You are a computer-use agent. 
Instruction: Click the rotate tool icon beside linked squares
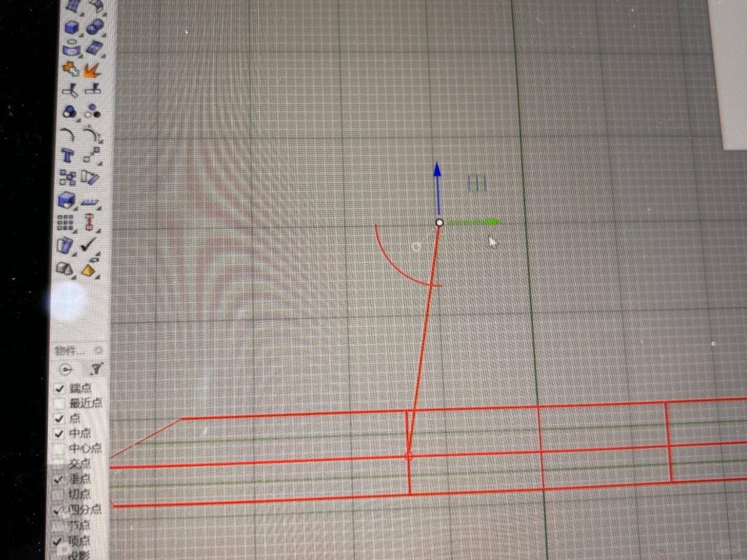tap(90, 178)
